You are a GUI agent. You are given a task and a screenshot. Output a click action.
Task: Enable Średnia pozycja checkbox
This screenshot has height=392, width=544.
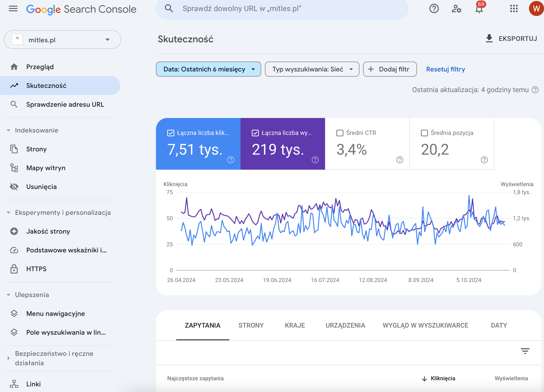424,133
